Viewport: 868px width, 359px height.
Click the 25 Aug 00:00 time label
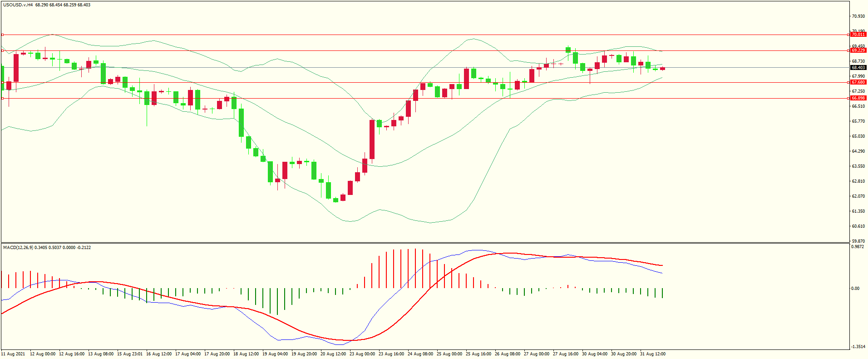[x=449, y=354]
